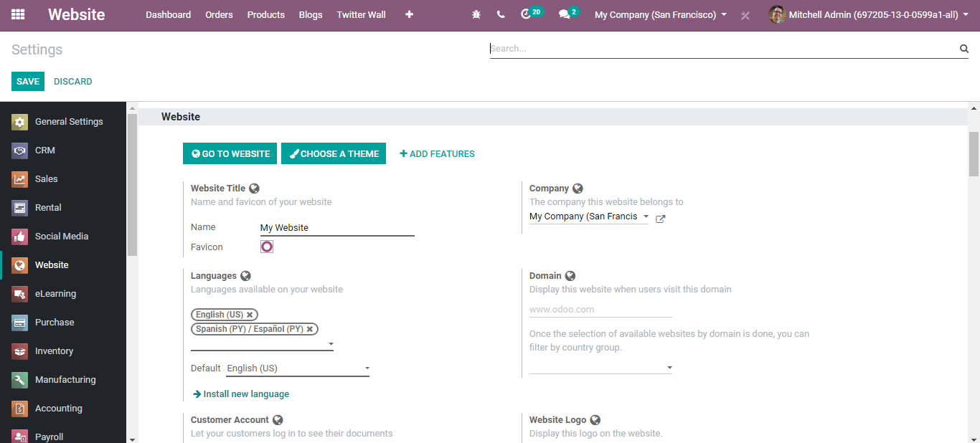The height and width of the screenshot is (443, 980).
Task: Click Mitchell Admin avatar picture
Action: [x=777, y=14]
